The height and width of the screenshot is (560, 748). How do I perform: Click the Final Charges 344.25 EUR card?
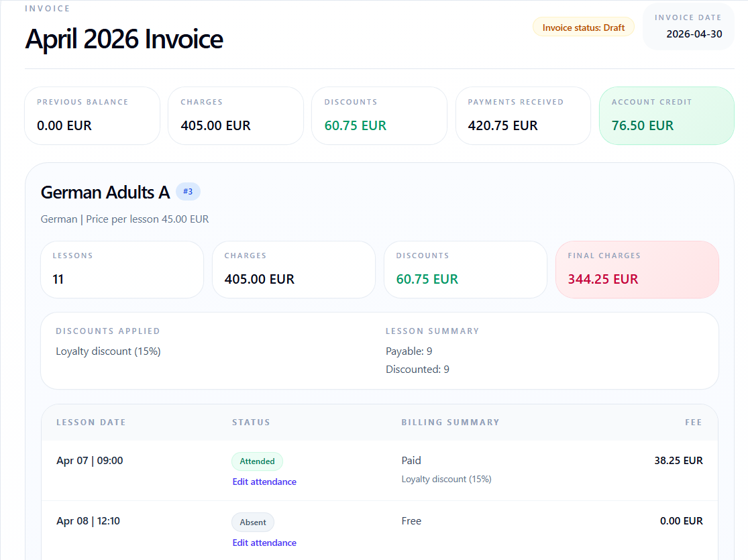[637, 270]
